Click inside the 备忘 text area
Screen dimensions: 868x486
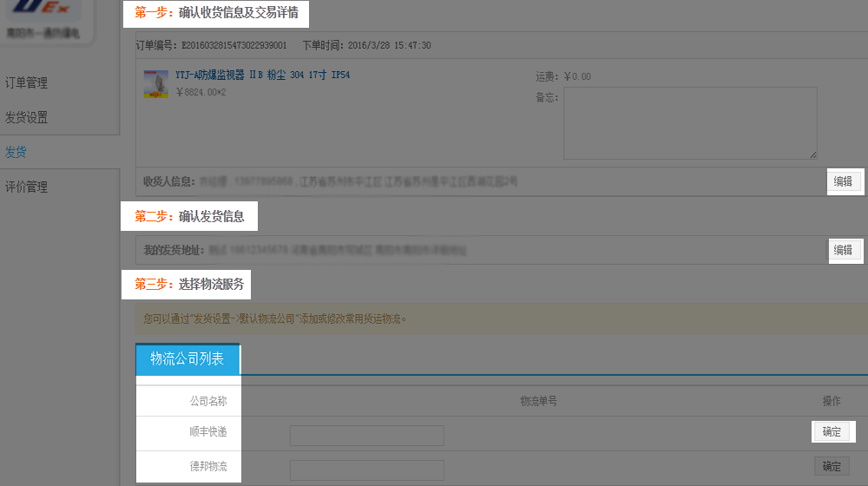click(x=690, y=122)
